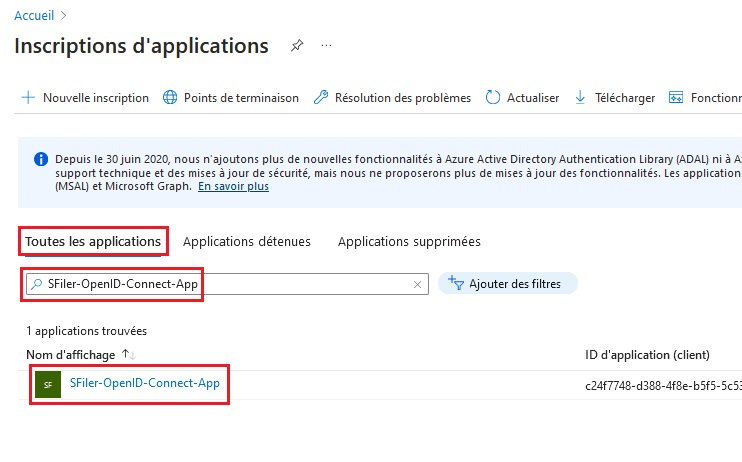Viewport: 742px width, 462px height.
Task: Switch to Toutes les applications tab
Action: 93,241
